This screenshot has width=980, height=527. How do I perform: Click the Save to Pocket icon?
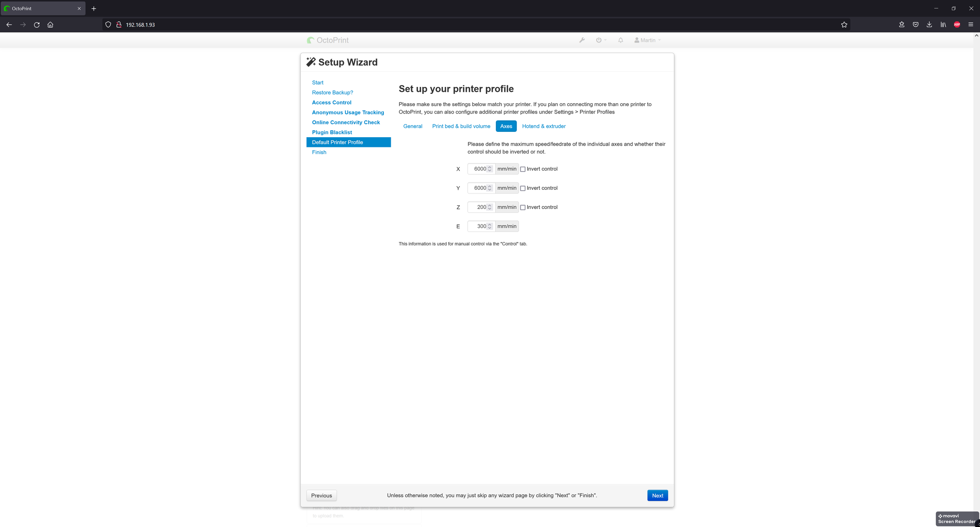(x=915, y=24)
